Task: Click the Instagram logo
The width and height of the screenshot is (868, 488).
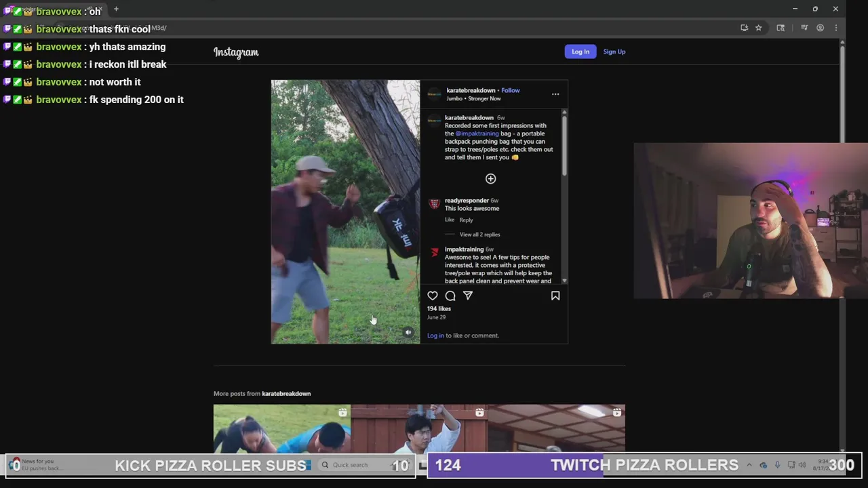Action: (236, 52)
